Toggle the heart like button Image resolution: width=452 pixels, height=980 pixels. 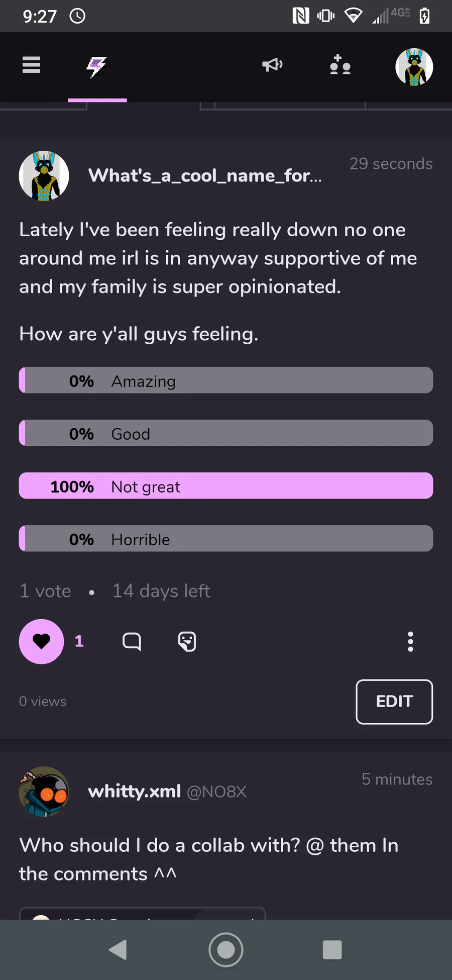pos(41,641)
